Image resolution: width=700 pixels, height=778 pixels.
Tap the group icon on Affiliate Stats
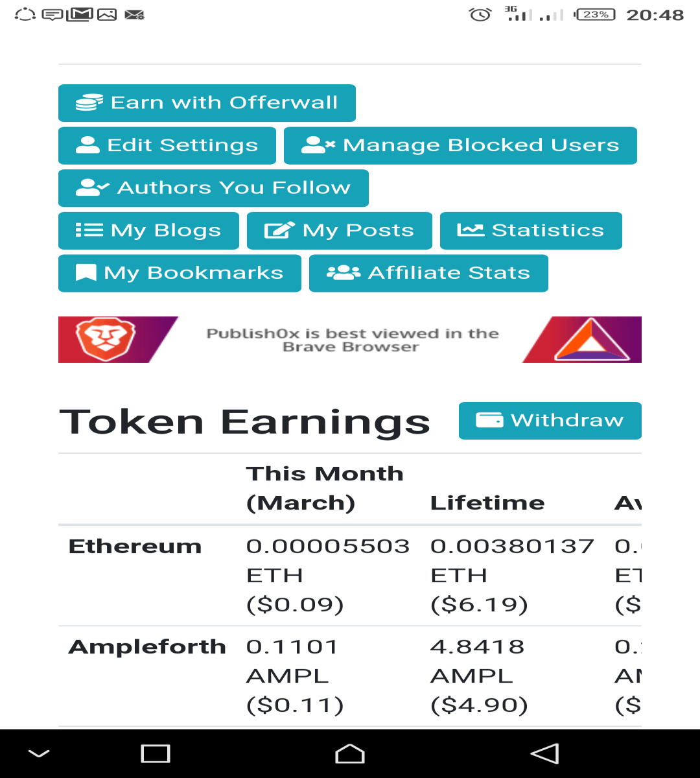tap(344, 273)
